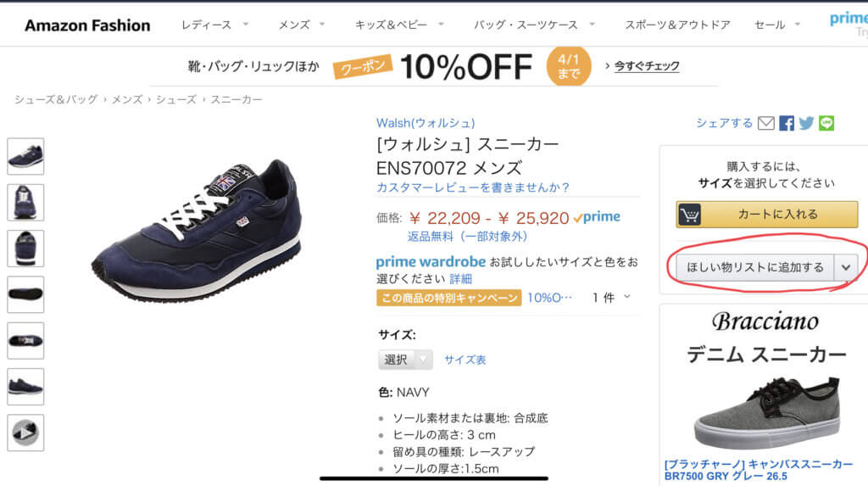This screenshot has width=868, height=486.
Task: Share product on Twitter icon
Action: [x=806, y=123]
